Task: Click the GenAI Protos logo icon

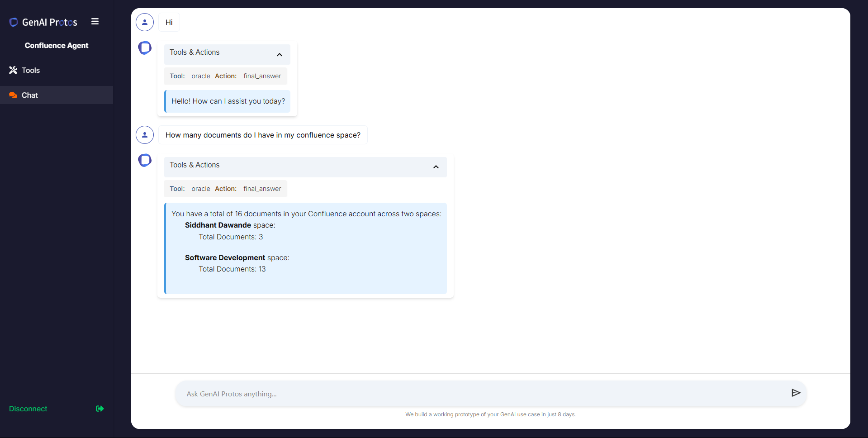Action: click(x=14, y=22)
